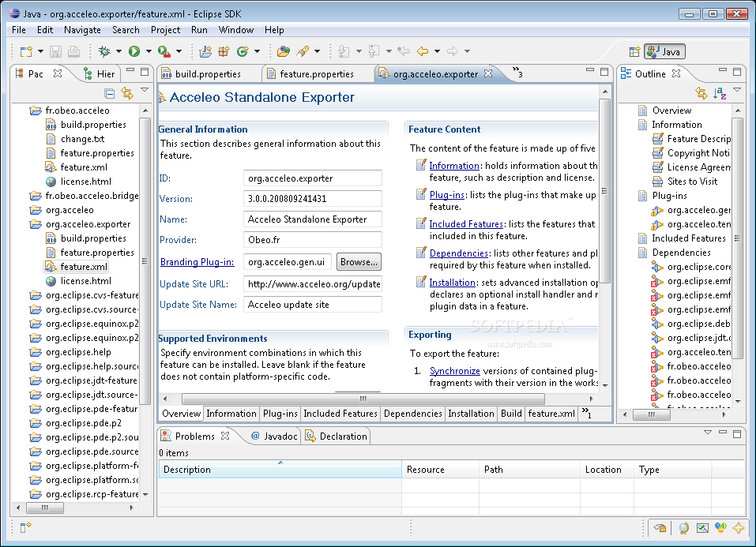The image size is (756, 547).
Task: Open the Back history dropdown arrow
Action: coord(437,51)
